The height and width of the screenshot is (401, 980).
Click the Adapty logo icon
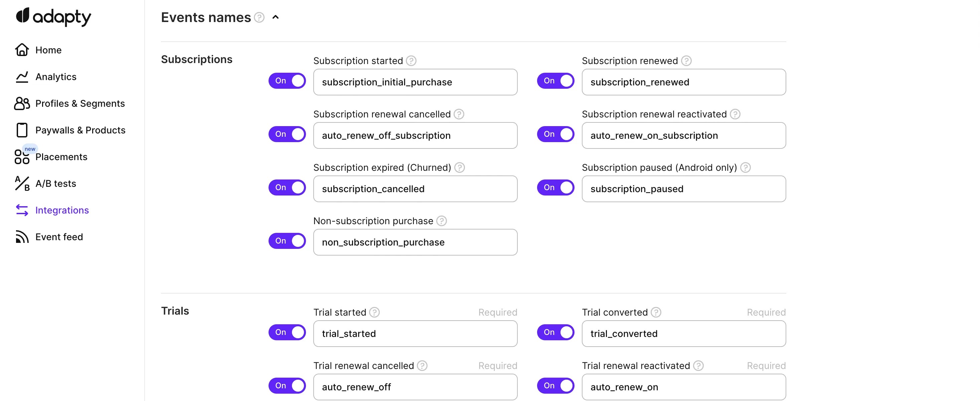(x=23, y=16)
